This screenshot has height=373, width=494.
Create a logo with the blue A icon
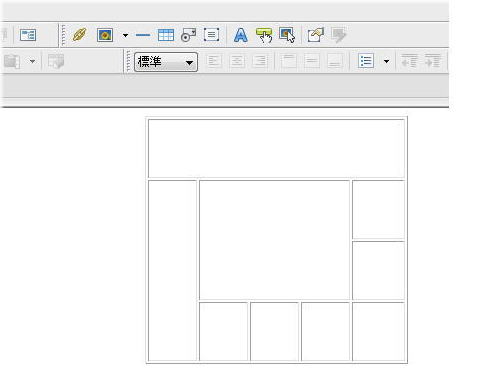241,35
